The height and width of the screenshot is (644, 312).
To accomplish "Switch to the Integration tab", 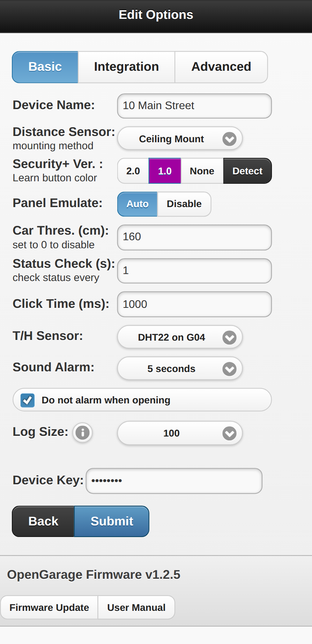I will click(x=126, y=67).
